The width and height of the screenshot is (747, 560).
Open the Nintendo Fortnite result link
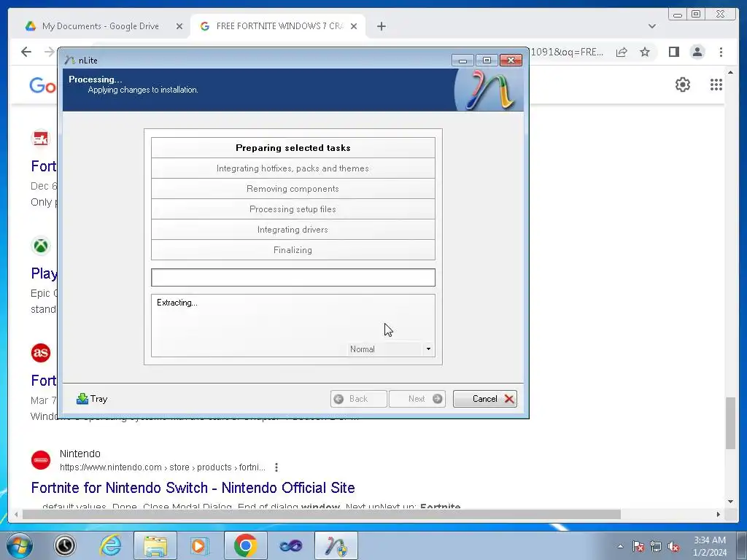(193, 488)
